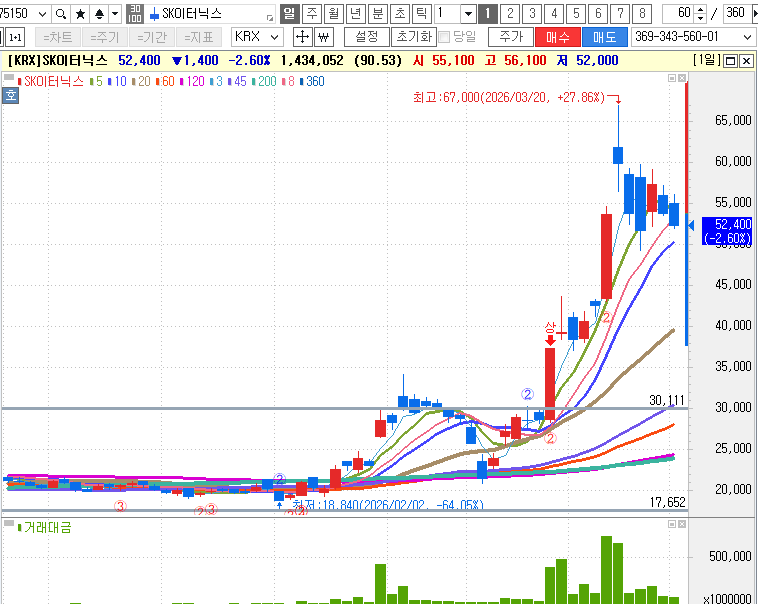Click the 거래대금 volume panel label
Screen dimensions: 758x604
(47, 527)
